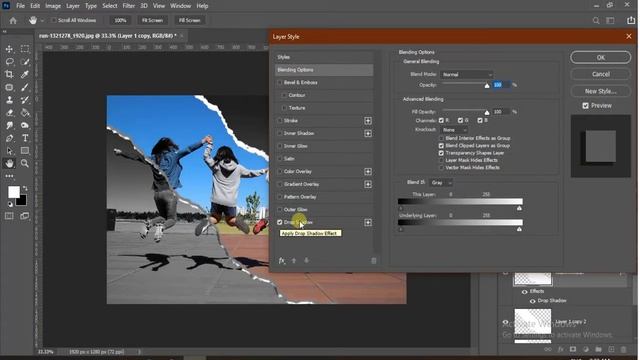Open the Blend If Gray dropdown
The height and width of the screenshot is (360, 640).
click(x=441, y=182)
